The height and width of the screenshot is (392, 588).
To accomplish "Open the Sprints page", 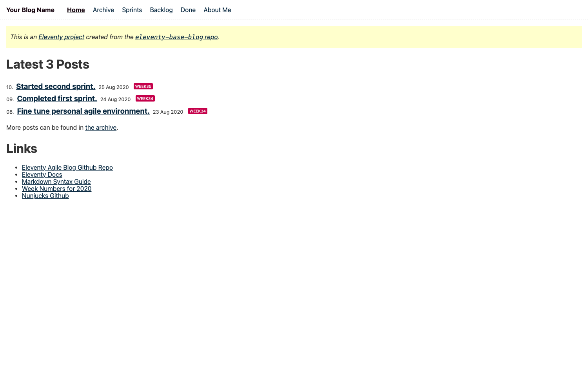I will (132, 10).
